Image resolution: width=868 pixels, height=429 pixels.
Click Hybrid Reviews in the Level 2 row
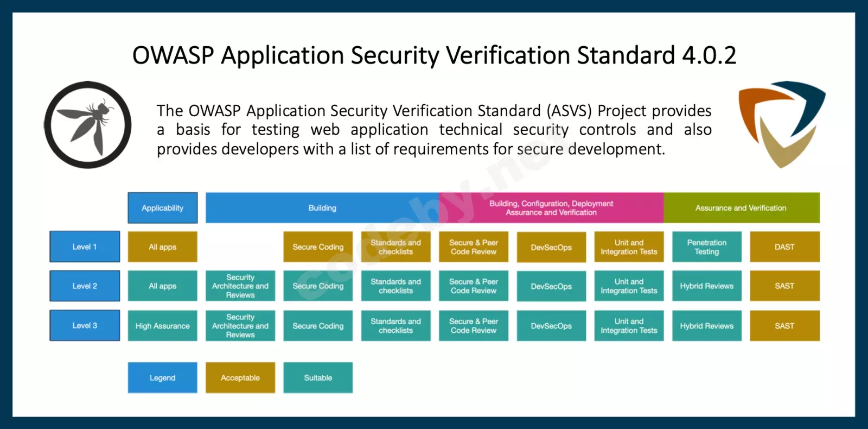(707, 286)
